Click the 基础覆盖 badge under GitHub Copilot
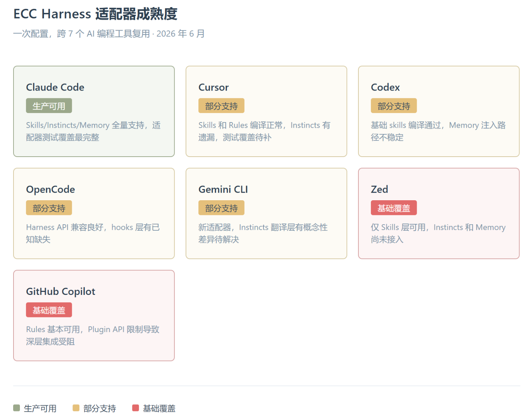This screenshot has height=420, width=532. 49,310
